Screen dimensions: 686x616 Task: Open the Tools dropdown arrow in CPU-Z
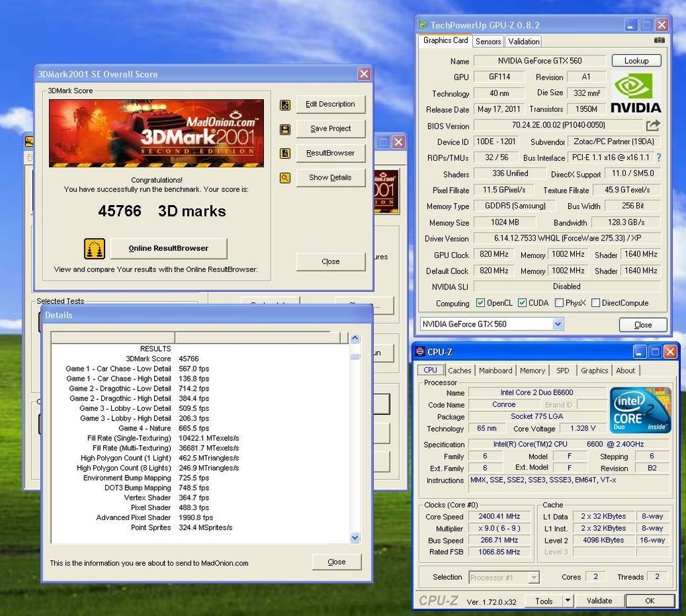point(567,601)
